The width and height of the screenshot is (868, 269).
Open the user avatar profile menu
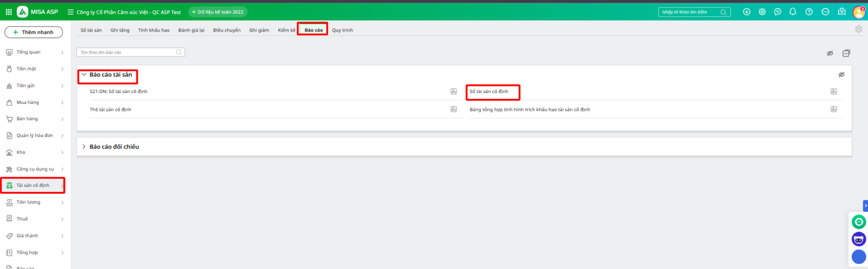coord(859,12)
